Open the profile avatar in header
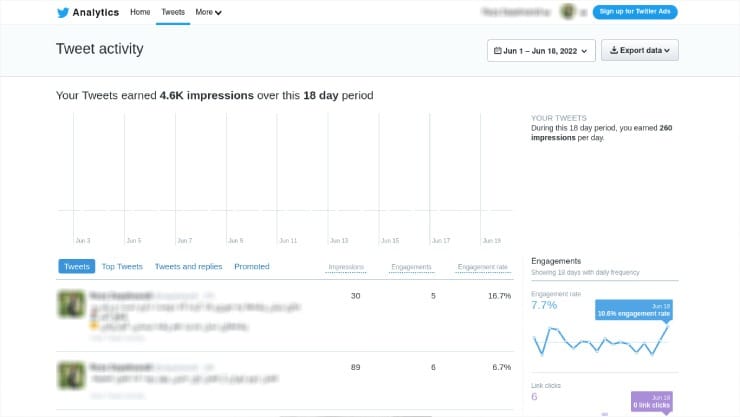The height and width of the screenshot is (417, 740). [x=568, y=11]
